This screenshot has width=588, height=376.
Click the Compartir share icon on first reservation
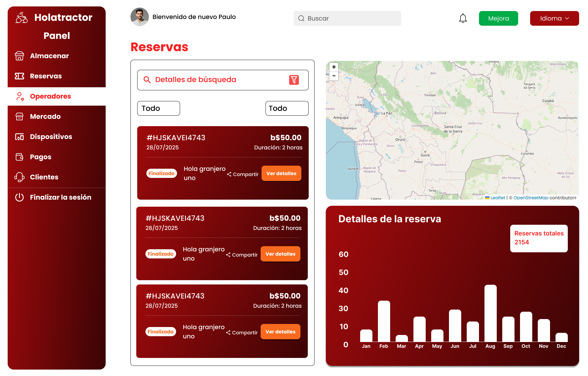pyautogui.click(x=229, y=174)
